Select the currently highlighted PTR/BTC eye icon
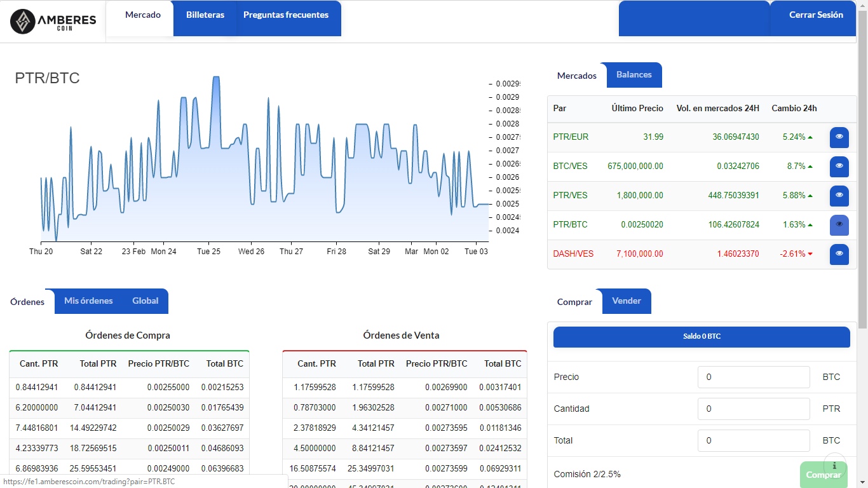Image resolution: width=868 pixels, height=488 pixels. tap(839, 225)
